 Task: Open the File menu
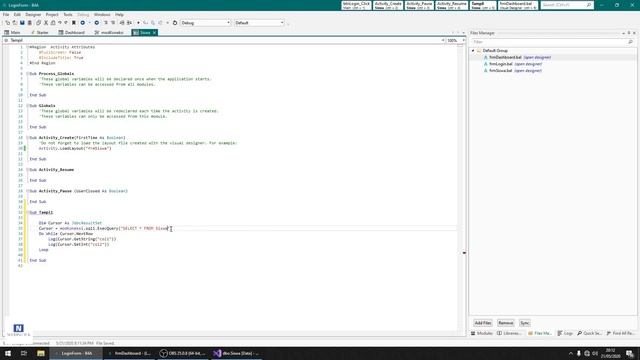pos(6,15)
